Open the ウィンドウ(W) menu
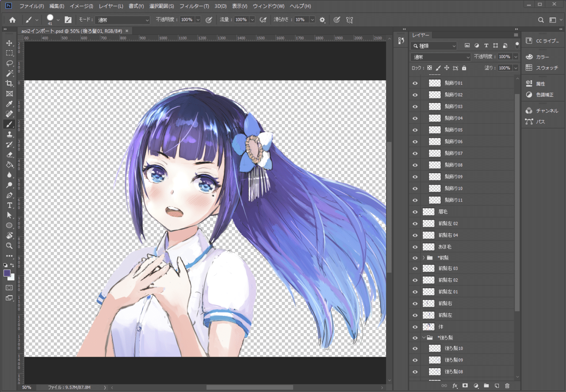The height and width of the screenshot is (392, 566). point(268,6)
